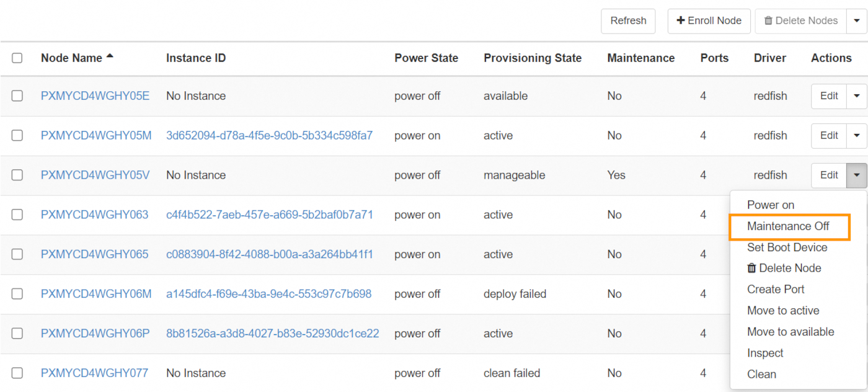The height and width of the screenshot is (392, 868).
Task: Open node PXMYCD4WGHY06M details link
Action: pos(96,294)
